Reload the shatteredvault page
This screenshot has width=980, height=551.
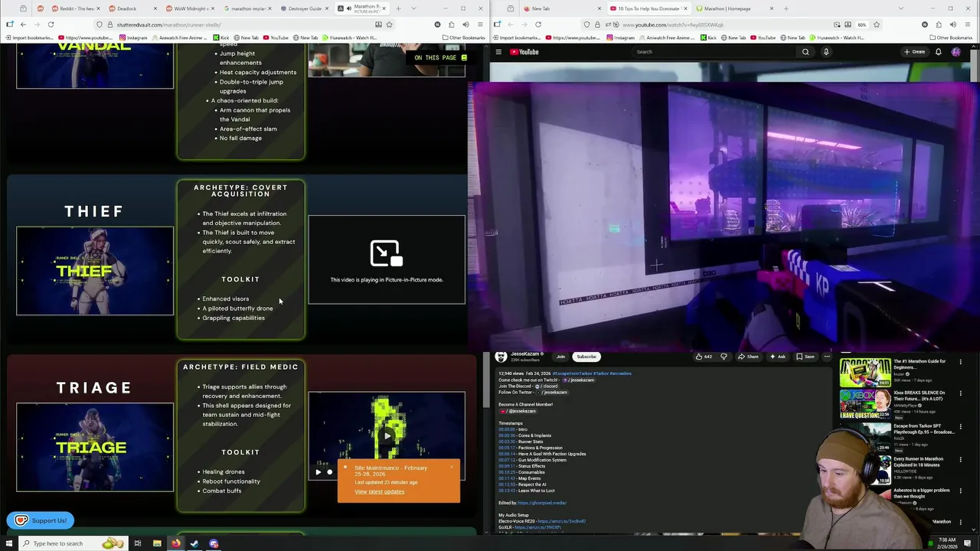(51, 24)
